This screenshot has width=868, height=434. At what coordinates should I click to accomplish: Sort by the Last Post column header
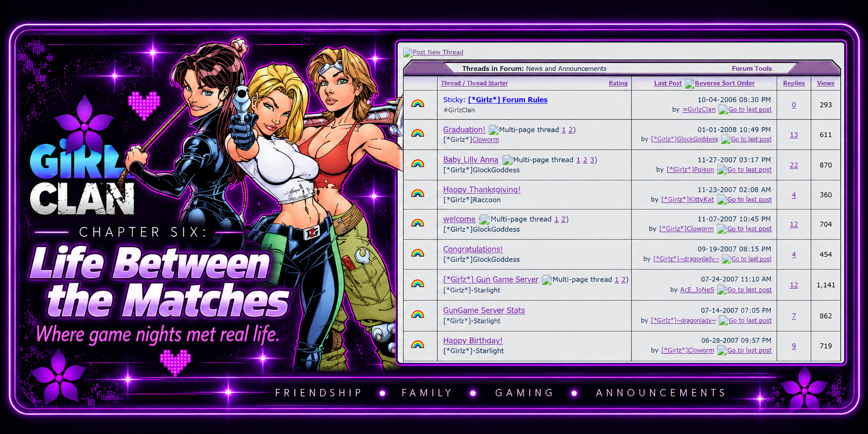click(668, 84)
